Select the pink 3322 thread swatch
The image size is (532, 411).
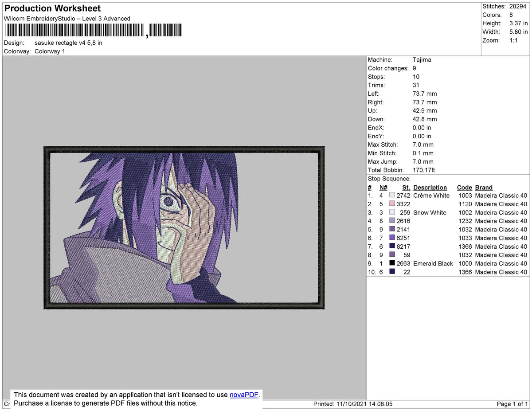coord(393,204)
